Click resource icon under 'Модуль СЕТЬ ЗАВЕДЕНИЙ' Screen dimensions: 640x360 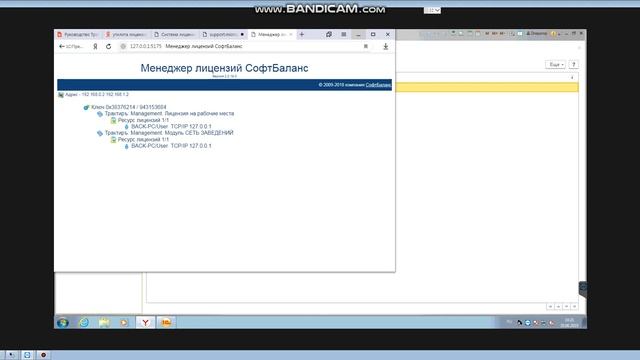click(x=113, y=140)
